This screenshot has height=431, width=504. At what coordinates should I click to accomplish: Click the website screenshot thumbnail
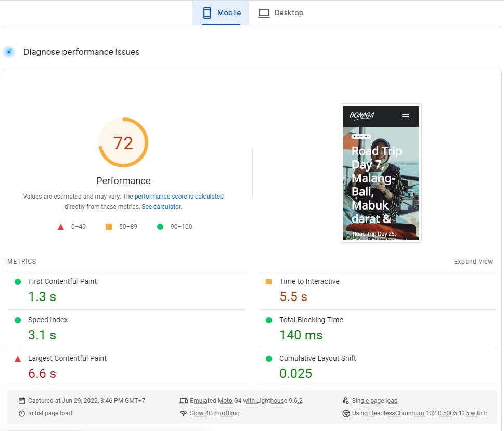[381, 173]
